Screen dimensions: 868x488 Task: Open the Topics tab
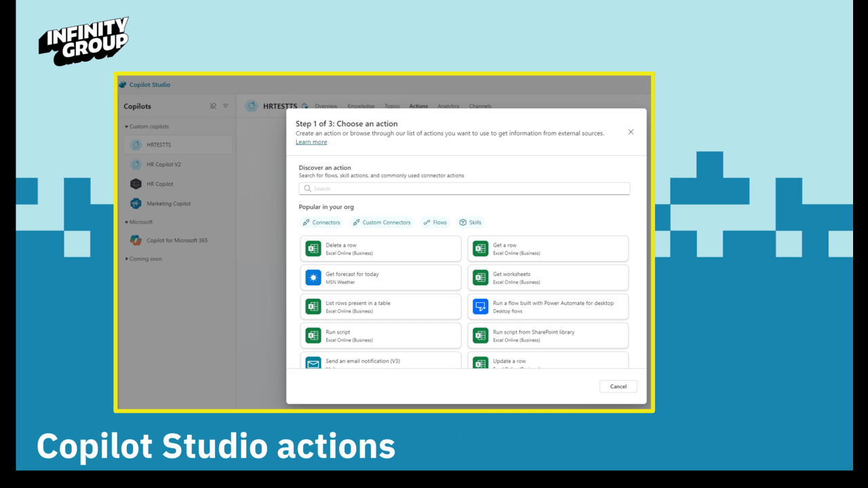[x=392, y=106]
